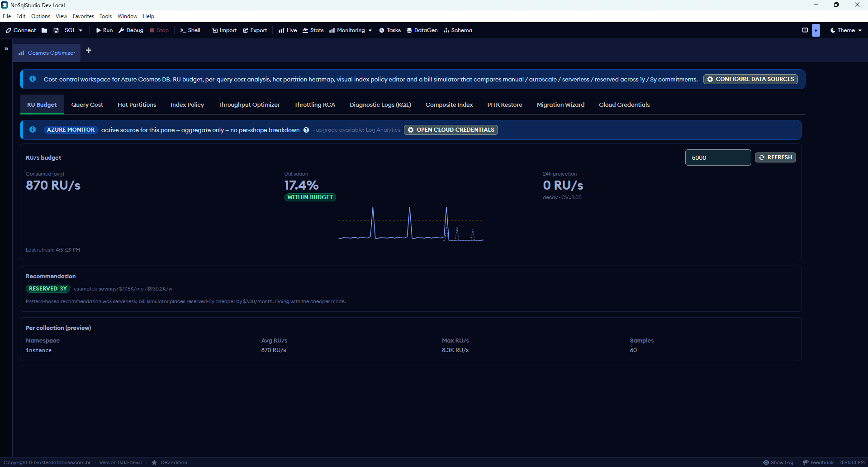This screenshot has width=868, height=467.
Task: Switch to the Index Policy tab
Action: click(x=187, y=105)
